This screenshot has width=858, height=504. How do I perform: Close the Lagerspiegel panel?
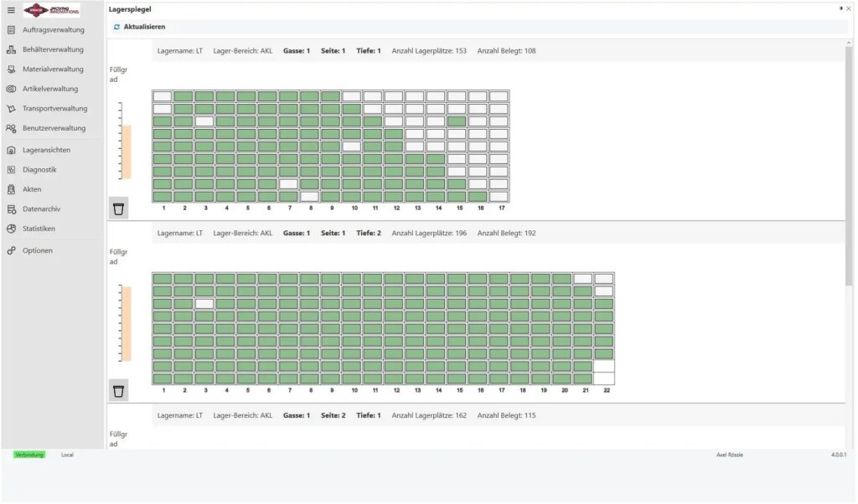point(848,8)
